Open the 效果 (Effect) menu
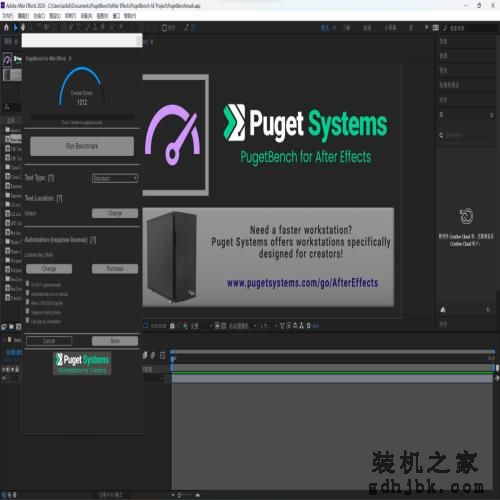This screenshot has height=500, width=500. 70,16
